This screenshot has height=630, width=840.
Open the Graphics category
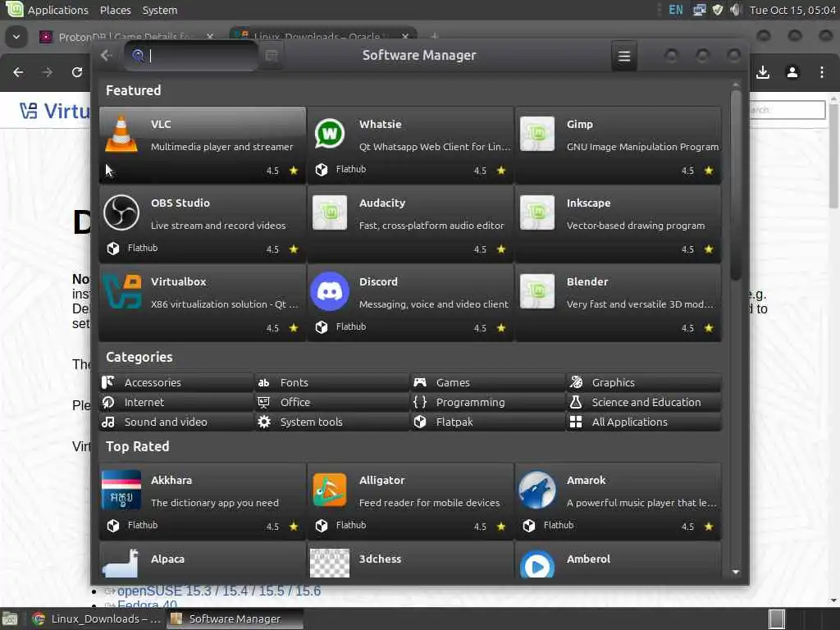(x=643, y=382)
